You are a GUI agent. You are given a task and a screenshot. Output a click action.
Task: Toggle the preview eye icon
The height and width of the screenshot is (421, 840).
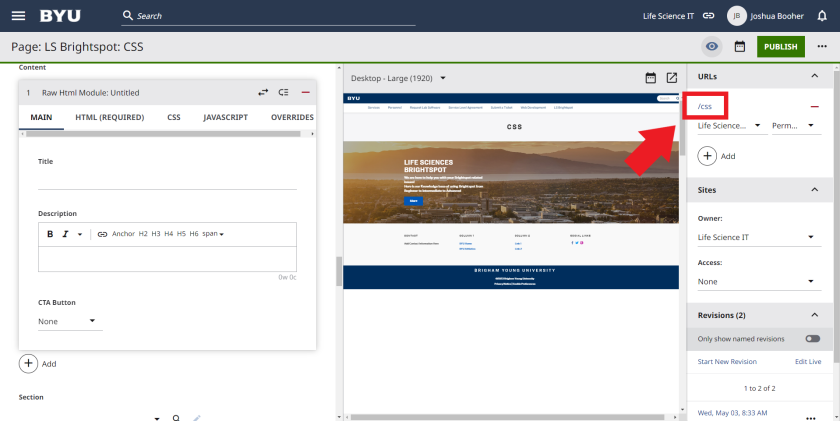[711, 47]
